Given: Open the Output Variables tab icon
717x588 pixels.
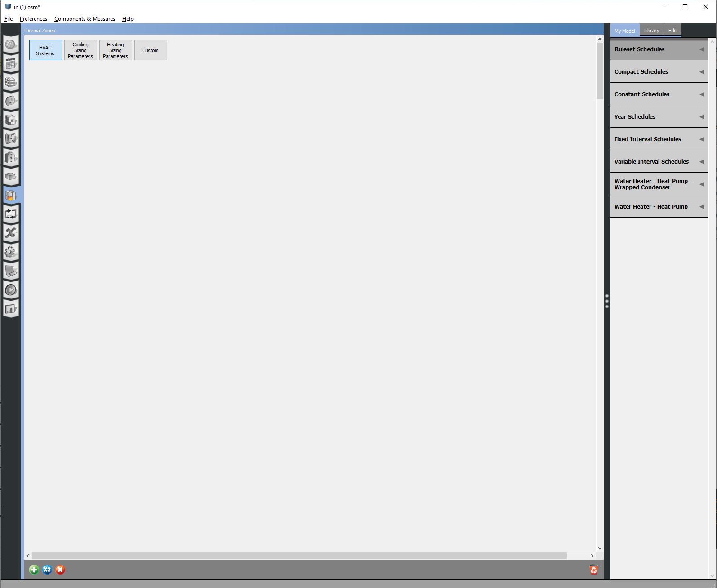Looking at the screenshot, I should point(11,233).
